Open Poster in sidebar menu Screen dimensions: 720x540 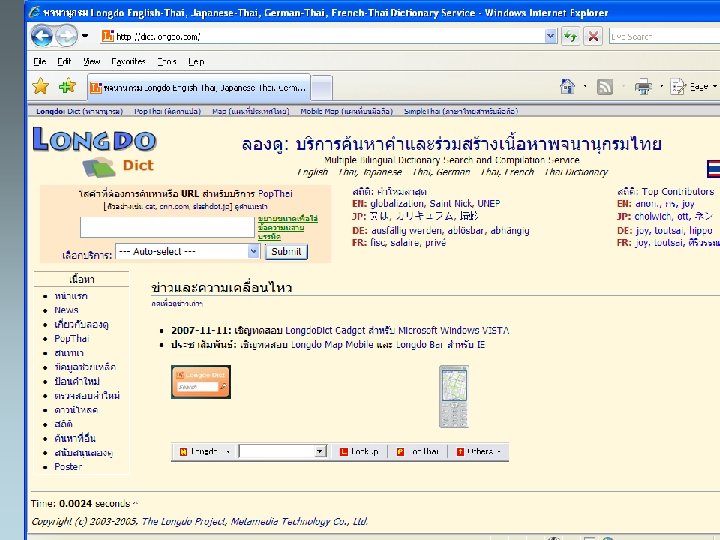tap(68, 467)
